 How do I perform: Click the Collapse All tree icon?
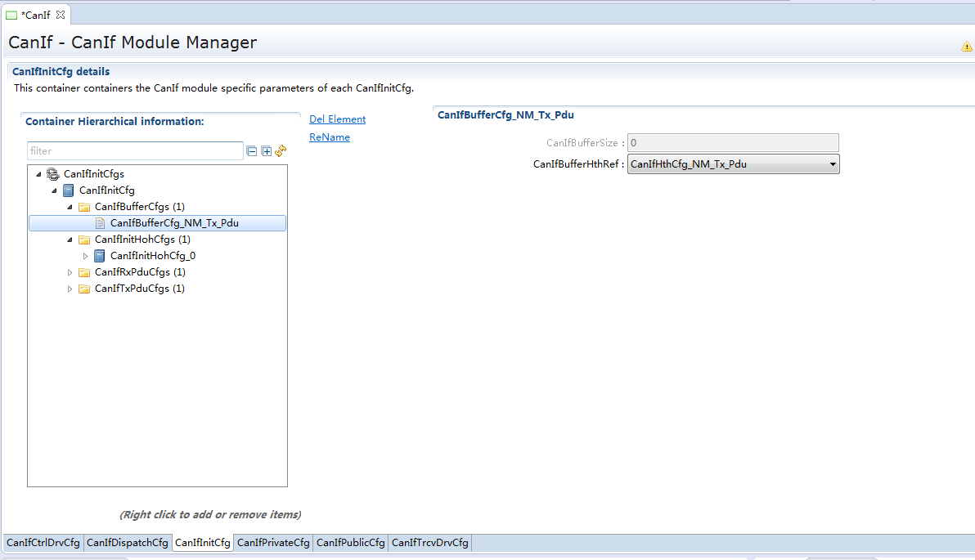pyautogui.click(x=252, y=151)
